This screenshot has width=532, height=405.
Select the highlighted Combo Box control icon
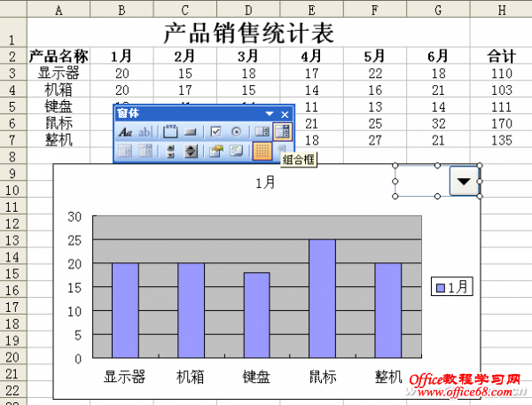click(282, 132)
